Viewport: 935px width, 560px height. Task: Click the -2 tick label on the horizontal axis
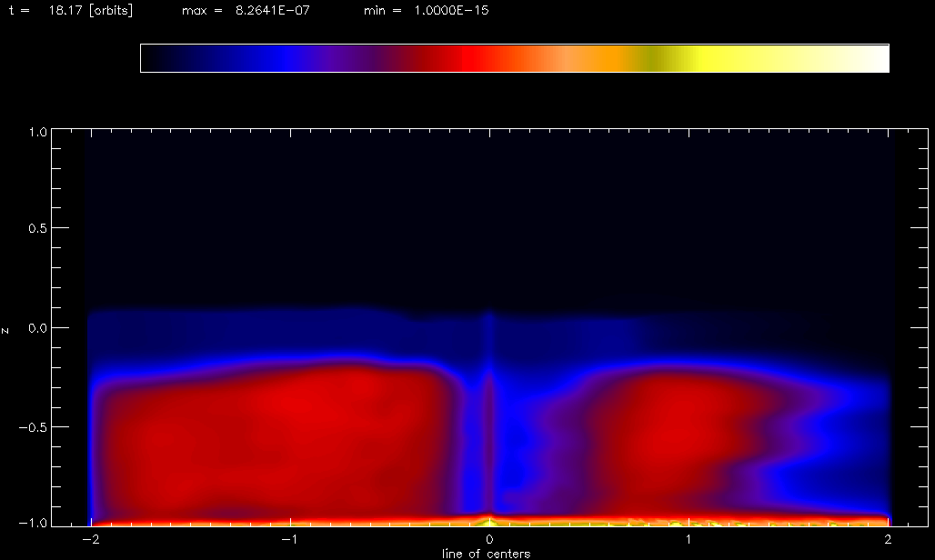[89, 540]
